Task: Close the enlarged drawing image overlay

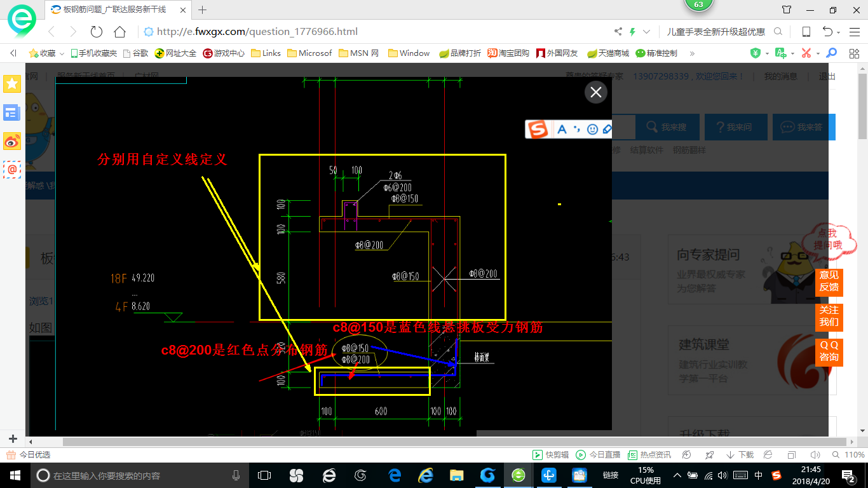Action: [595, 92]
